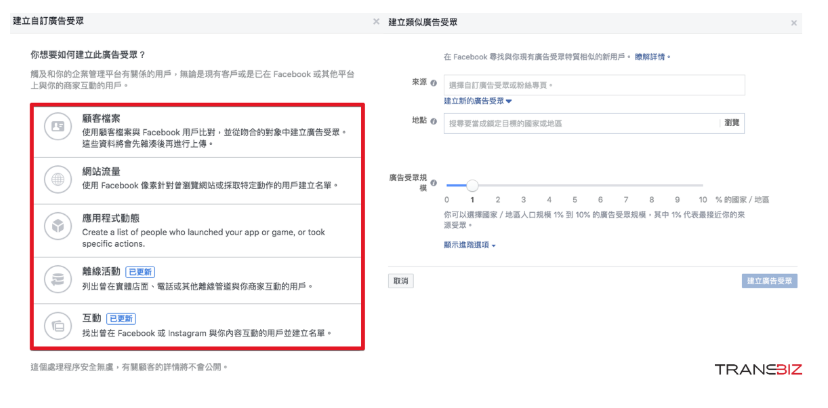The image size is (828, 408).
Task: Select the 顧客檔案 customer file icon
Action: click(x=58, y=126)
